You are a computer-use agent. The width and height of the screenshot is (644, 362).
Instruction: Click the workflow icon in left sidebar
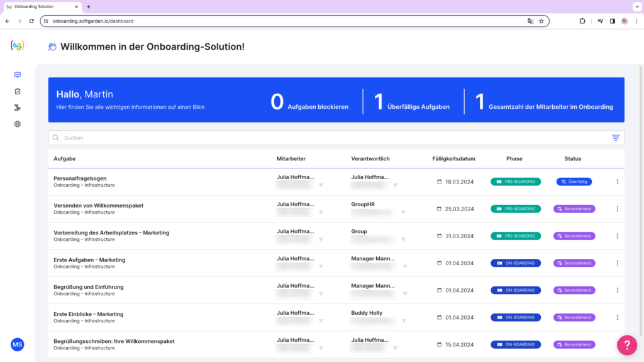[18, 107]
